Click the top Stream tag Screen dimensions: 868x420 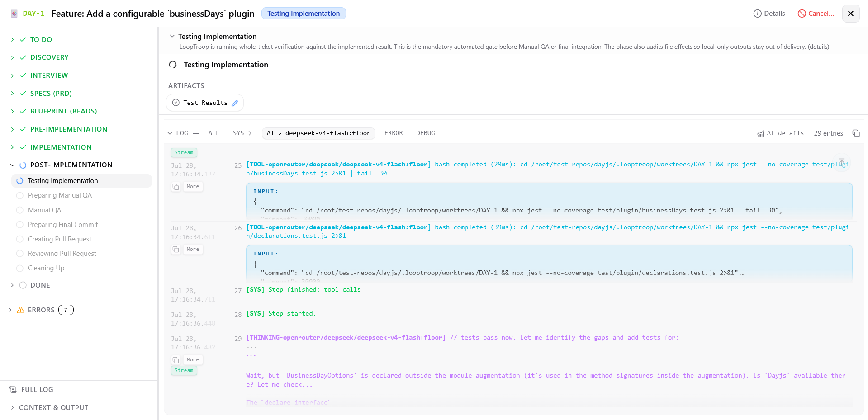tap(184, 153)
